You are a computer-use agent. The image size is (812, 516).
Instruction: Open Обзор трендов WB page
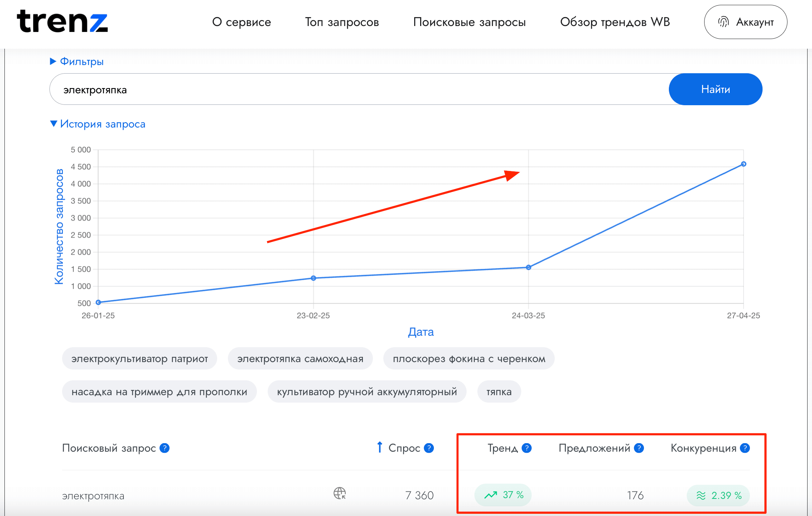[615, 22]
